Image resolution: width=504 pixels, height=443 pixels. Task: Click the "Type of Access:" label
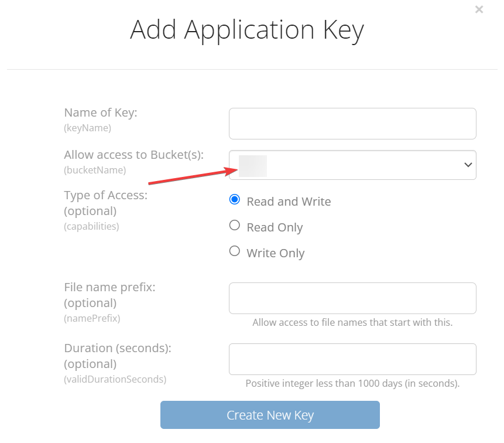point(106,195)
